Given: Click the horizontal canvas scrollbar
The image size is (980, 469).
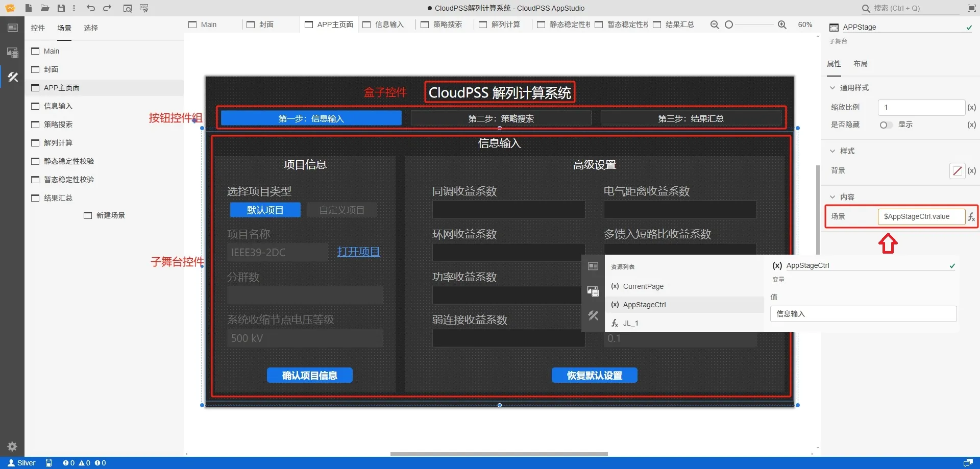Looking at the screenshot, I should [x=499, y=454].
